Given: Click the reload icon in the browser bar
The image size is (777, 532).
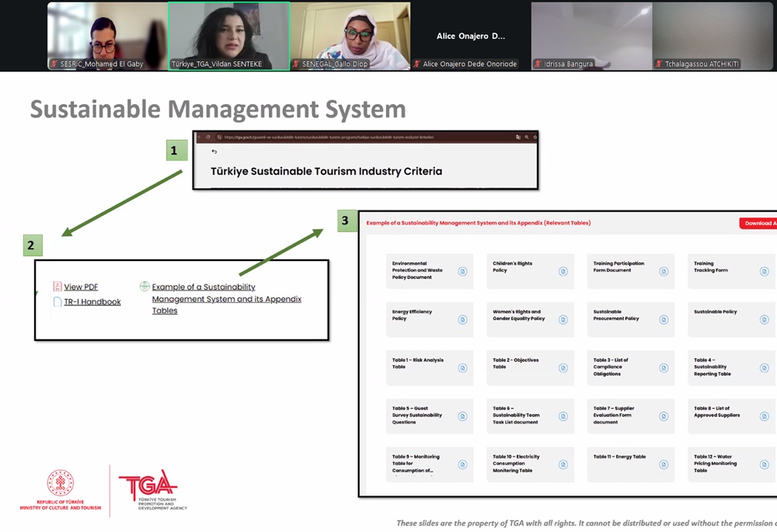Looking at the screenshot, I should [x=207, y=137].
